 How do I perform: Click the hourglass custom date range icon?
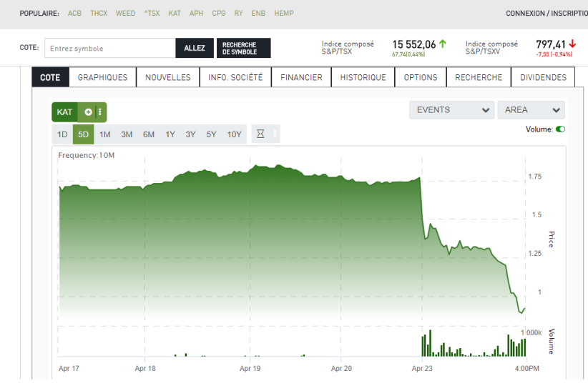coord(260,134)
